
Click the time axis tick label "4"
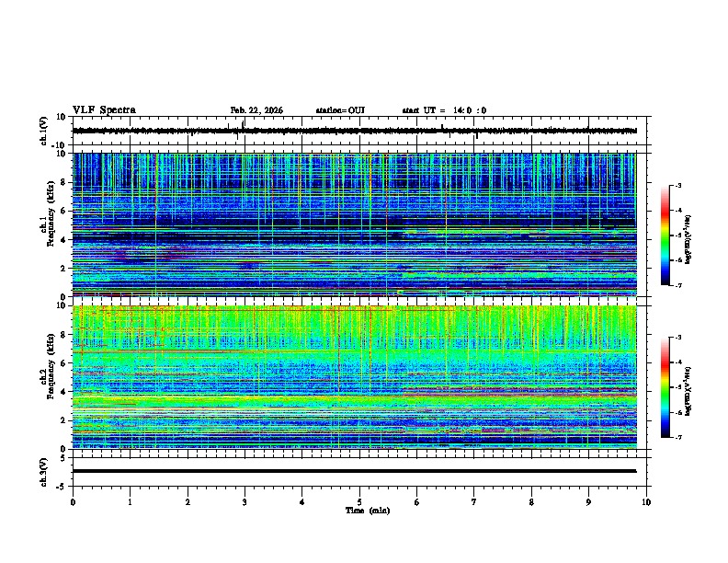coord(301,502)
